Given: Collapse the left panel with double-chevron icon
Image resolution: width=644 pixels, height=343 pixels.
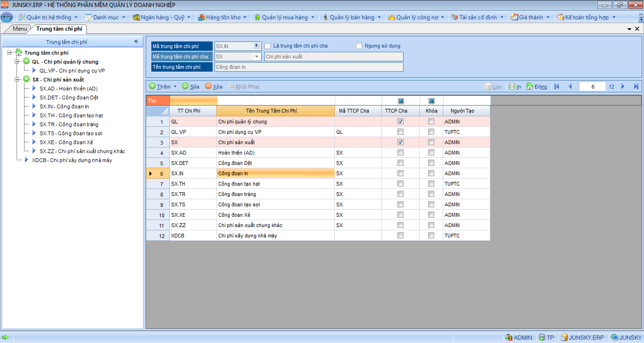Looking at the screenshot, I should [x=136, y=41].
